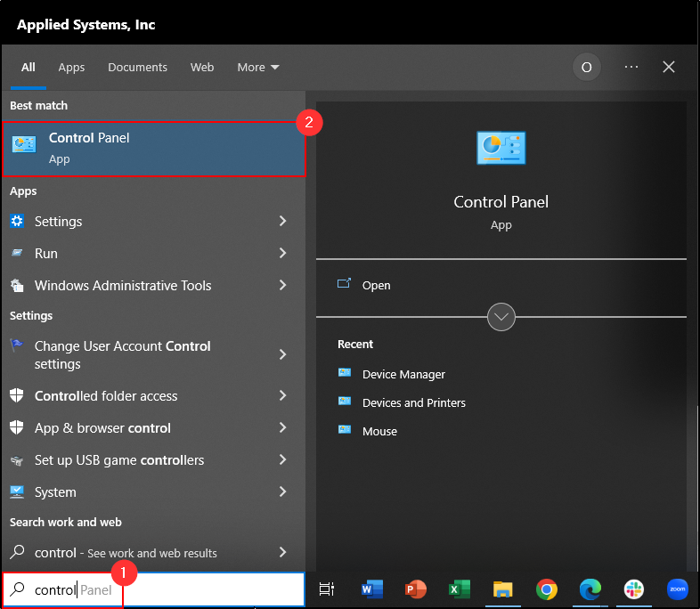700x609 pixels.
Task: Click Controlled folder access shield icon
Action: (17, 395)
